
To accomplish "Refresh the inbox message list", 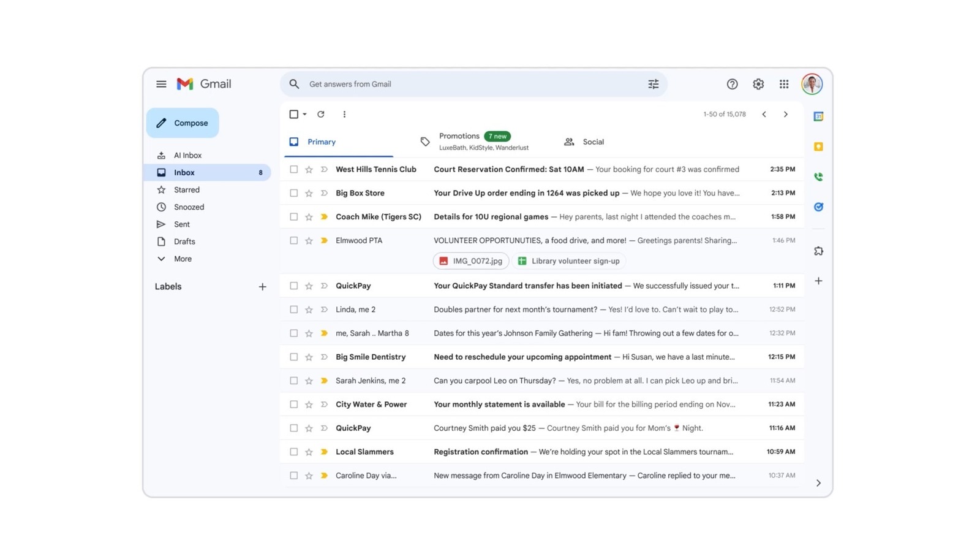I will click(x=320, y=114).
